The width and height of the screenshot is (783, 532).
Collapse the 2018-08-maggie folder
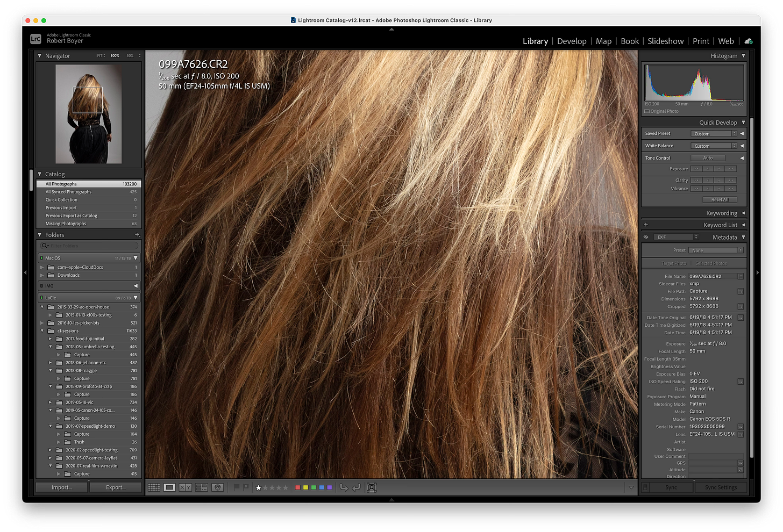tap(51, 370)
